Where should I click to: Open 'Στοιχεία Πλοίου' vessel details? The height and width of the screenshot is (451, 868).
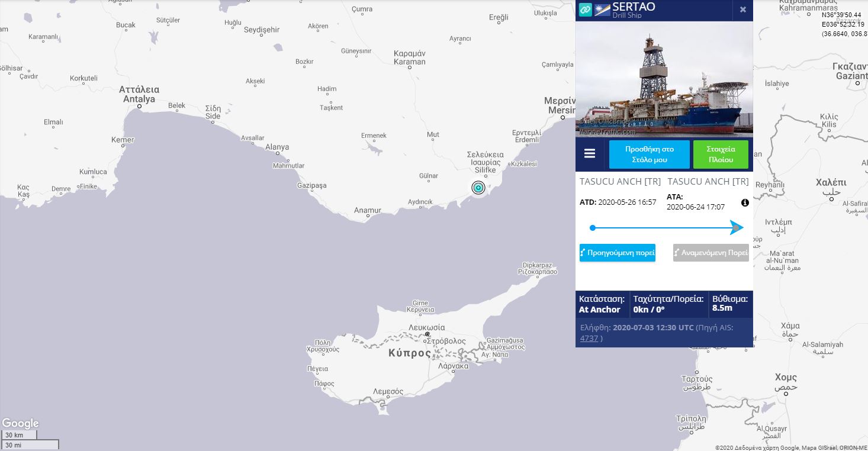tap(721, 154)
